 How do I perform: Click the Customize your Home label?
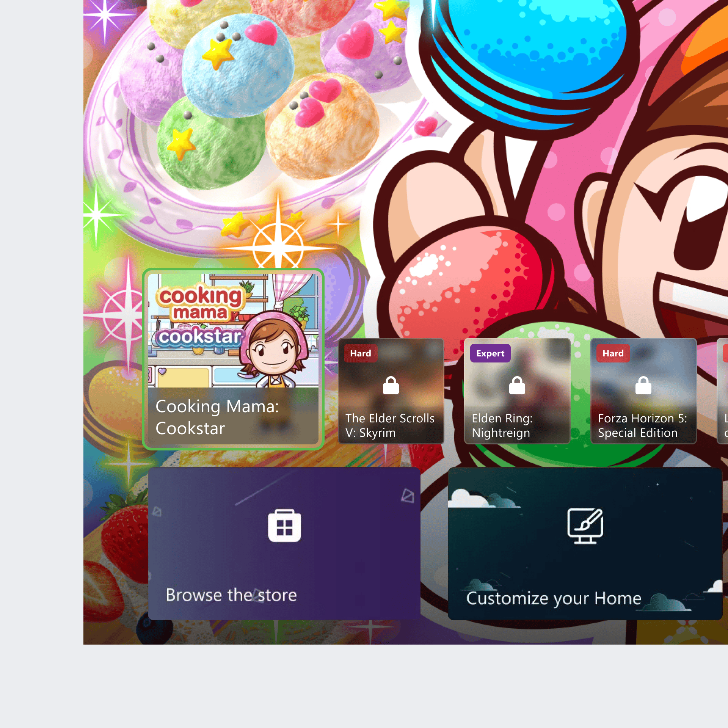tap(554, 598)
